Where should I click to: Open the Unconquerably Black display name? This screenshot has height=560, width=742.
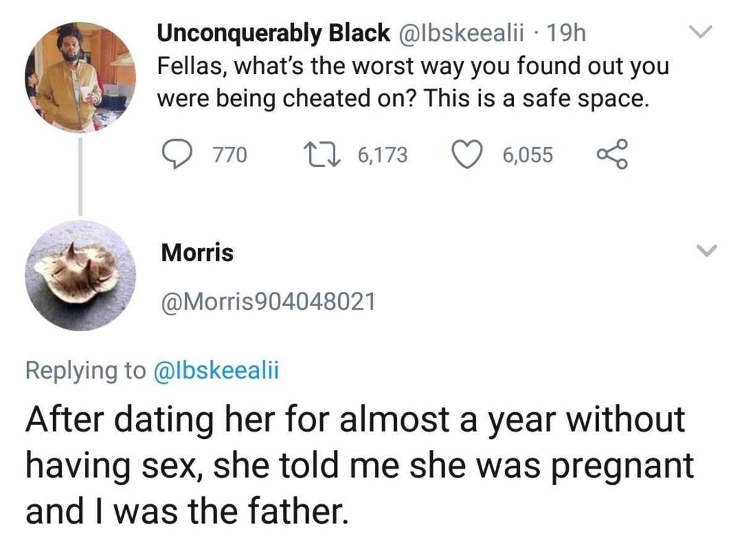(273, 33)
